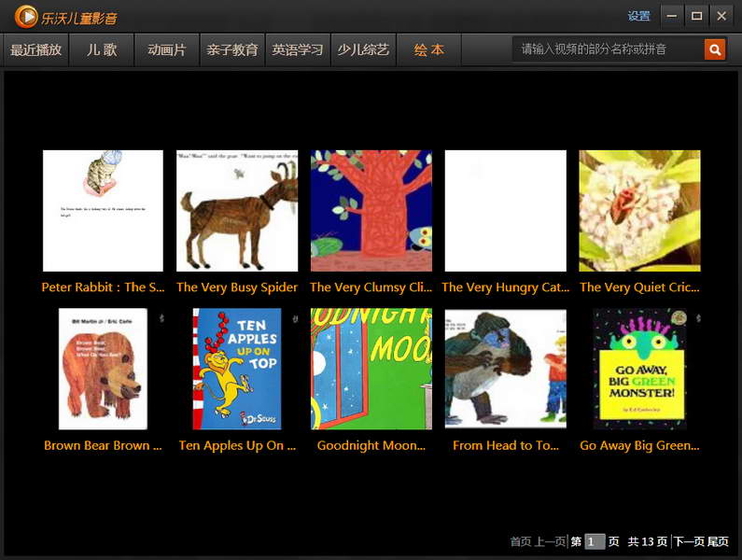
Task: Click the orange search magnifier icon
Action: coord(715,49)
